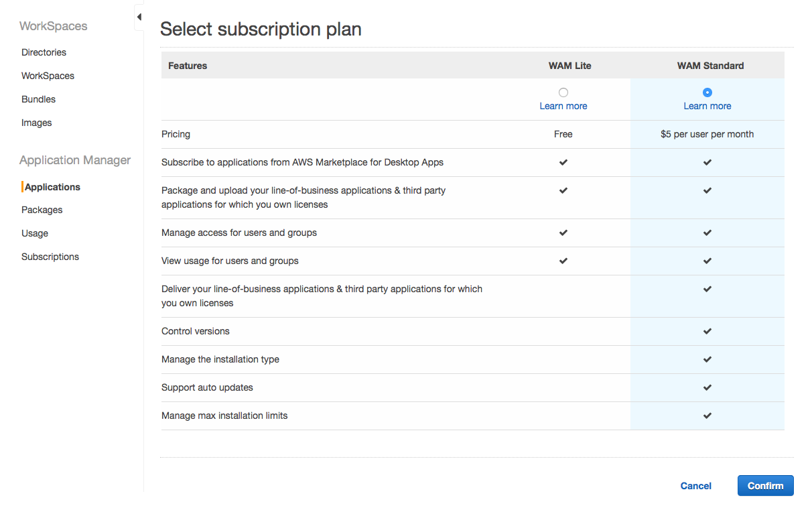Open the Images section
Image resolution: width=812 pixels, height=510 pixels.
pyautogui.click(x=36, y=122)
